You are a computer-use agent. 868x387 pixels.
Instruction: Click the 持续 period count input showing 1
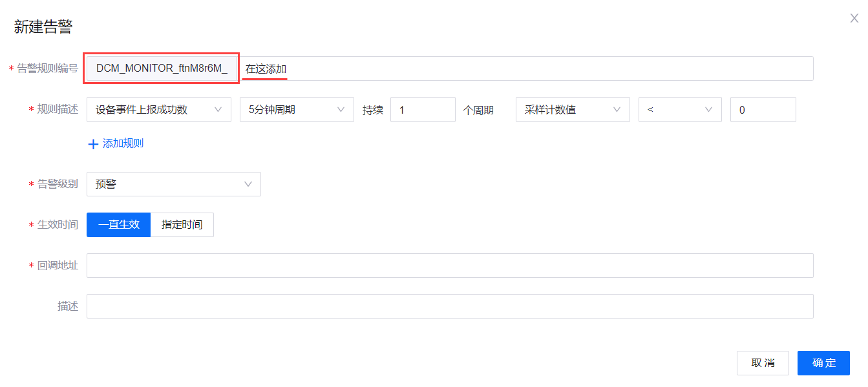click(423, 110)
